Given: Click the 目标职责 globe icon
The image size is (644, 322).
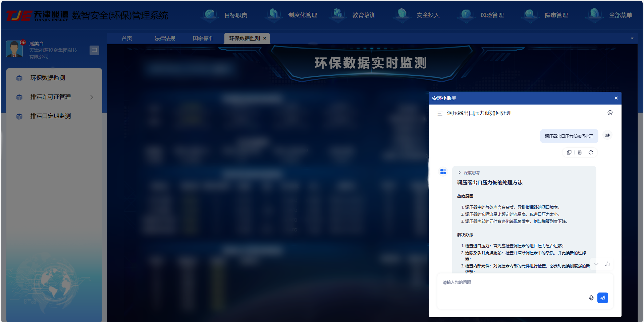Looking at the screenshot, I should pos(210,15).
